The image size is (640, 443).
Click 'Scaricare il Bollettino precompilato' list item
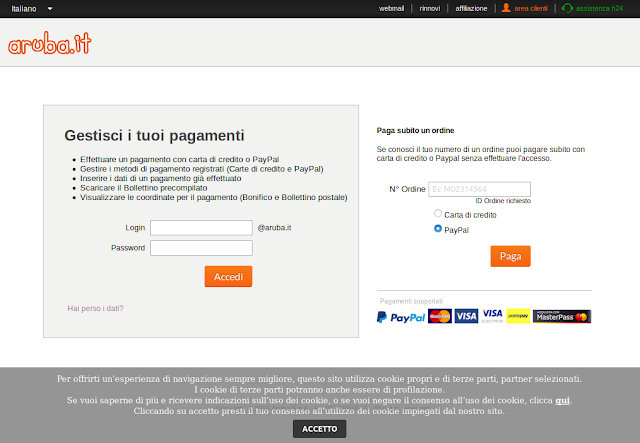(144, 188)
